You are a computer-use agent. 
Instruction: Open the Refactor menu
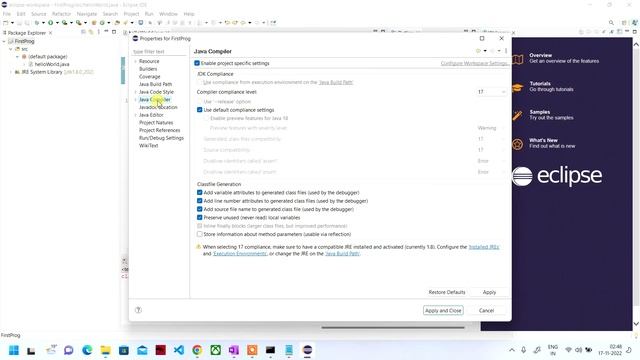(x=62, y=14)
